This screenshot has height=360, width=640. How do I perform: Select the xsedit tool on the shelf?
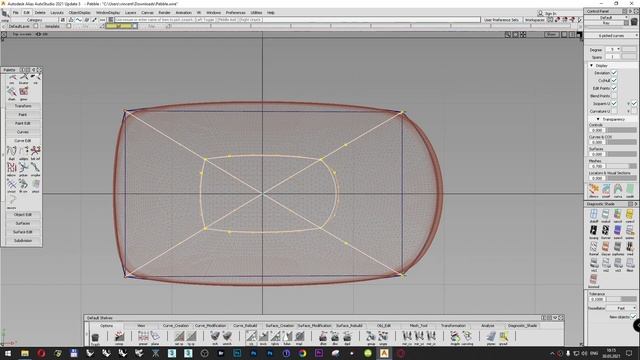point(503,337)
